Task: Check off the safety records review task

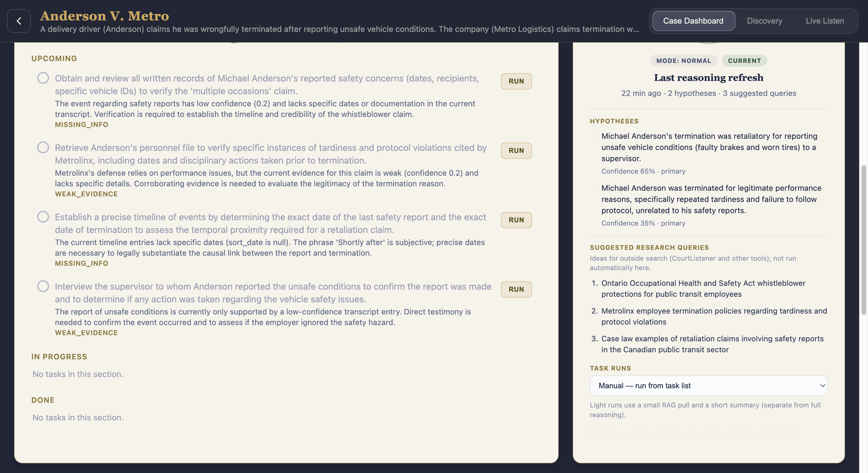Action: point(43,78)
